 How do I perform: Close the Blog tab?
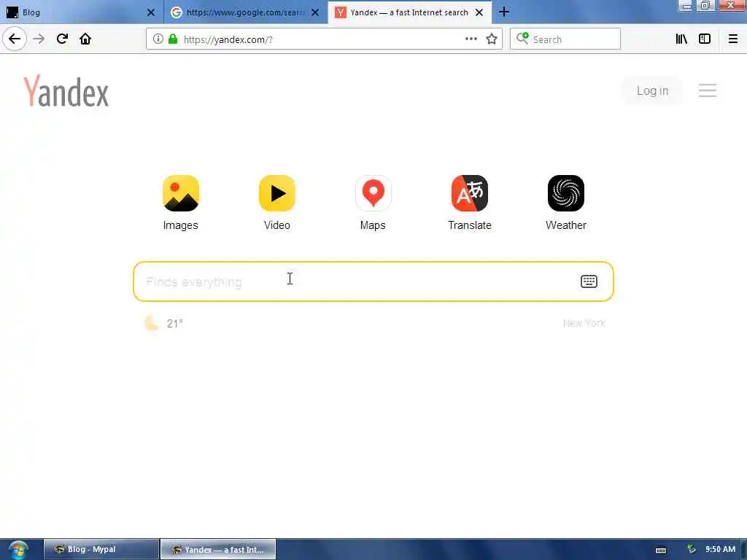pyautogui.click(x=151, y=12)
